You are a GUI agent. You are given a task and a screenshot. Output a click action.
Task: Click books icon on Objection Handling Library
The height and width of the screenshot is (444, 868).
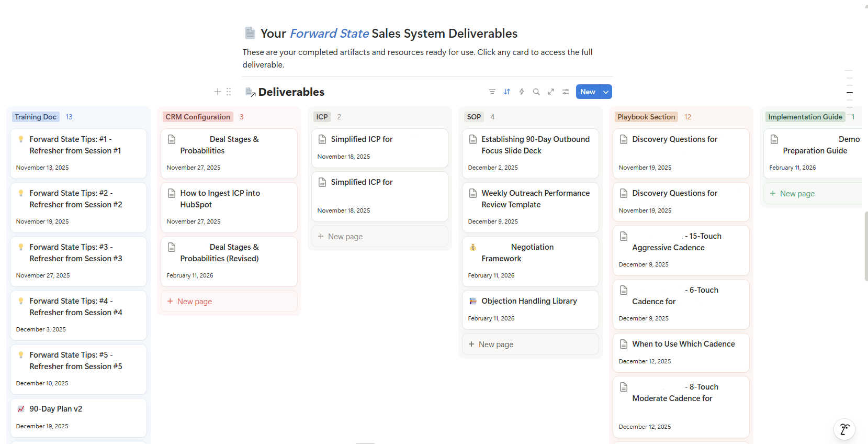coord(473,301)
